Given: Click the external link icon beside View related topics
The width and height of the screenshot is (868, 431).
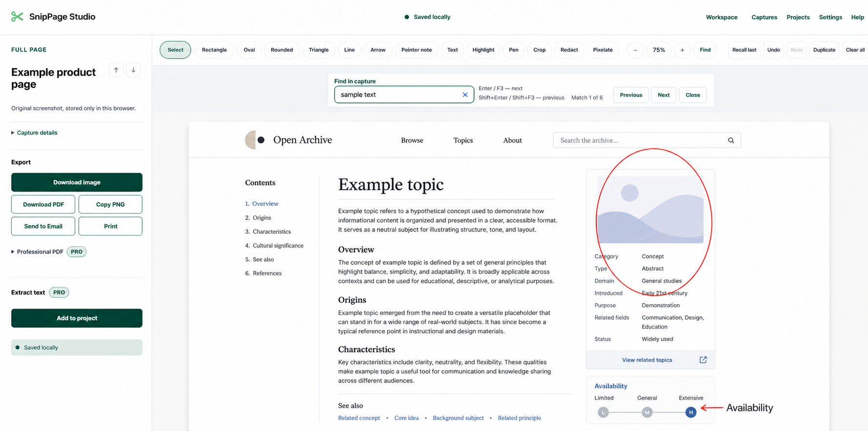Looking at the screenshot, I should (703, 360).
